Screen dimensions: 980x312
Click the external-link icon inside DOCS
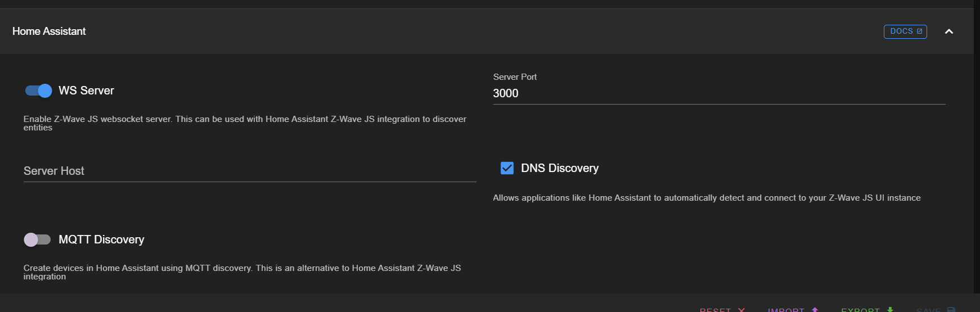click(919, 31)
